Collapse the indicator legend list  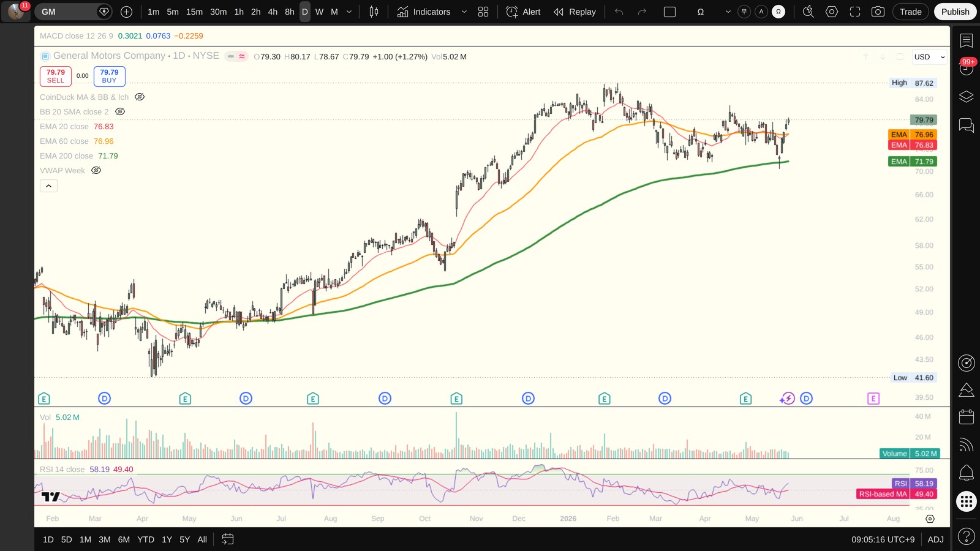(48, 186)
